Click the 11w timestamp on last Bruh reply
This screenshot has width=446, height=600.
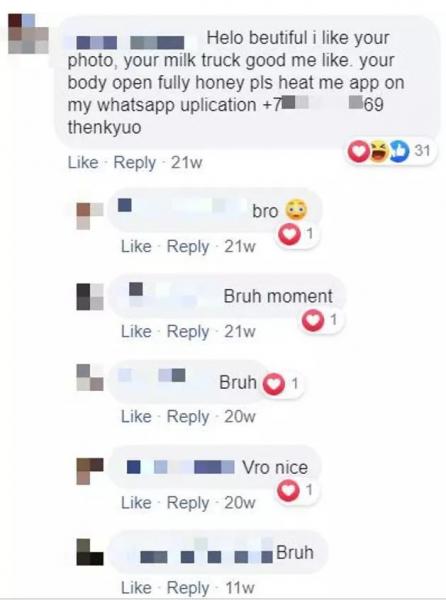[239, 588]
